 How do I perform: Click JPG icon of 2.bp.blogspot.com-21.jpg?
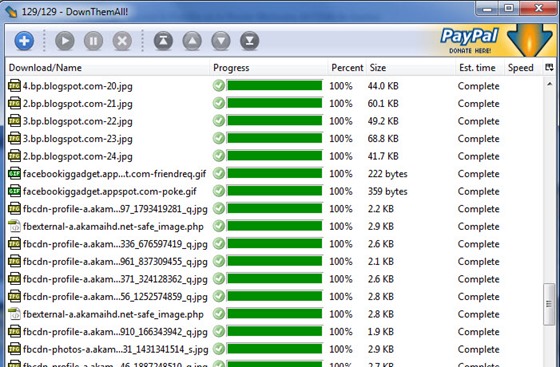pos(14,103)
